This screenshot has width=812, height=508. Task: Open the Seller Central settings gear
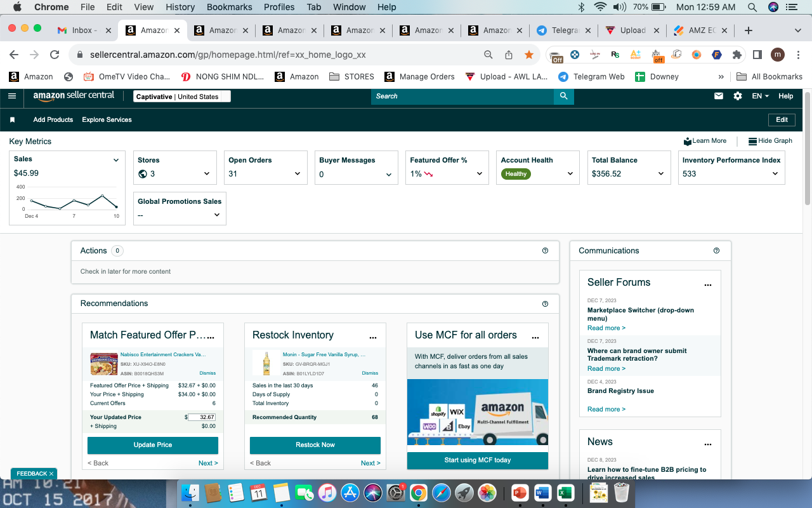737,96
